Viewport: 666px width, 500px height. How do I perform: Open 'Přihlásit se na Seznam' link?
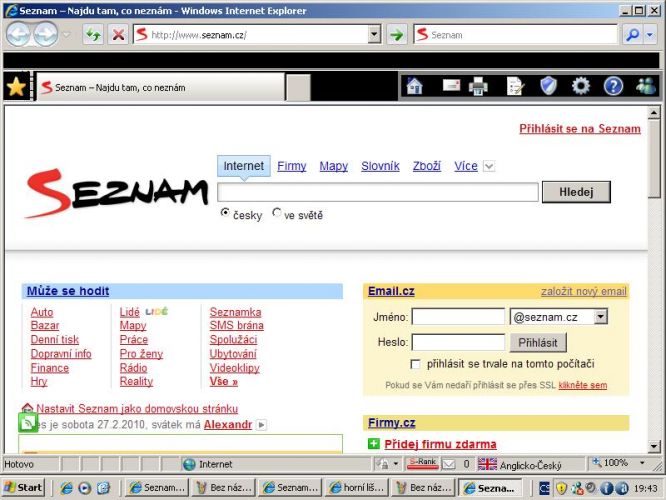click(580, 129)
